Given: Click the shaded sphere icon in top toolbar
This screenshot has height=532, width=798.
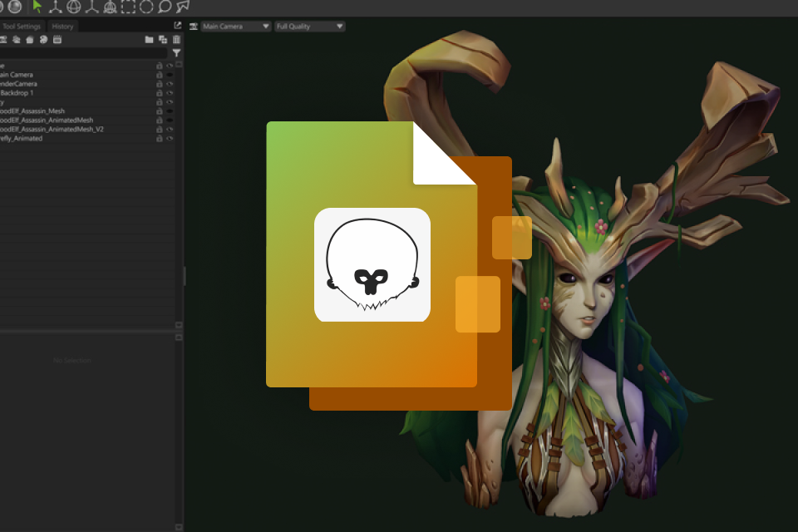Looking at the screenshot, I should pos(15,6).
